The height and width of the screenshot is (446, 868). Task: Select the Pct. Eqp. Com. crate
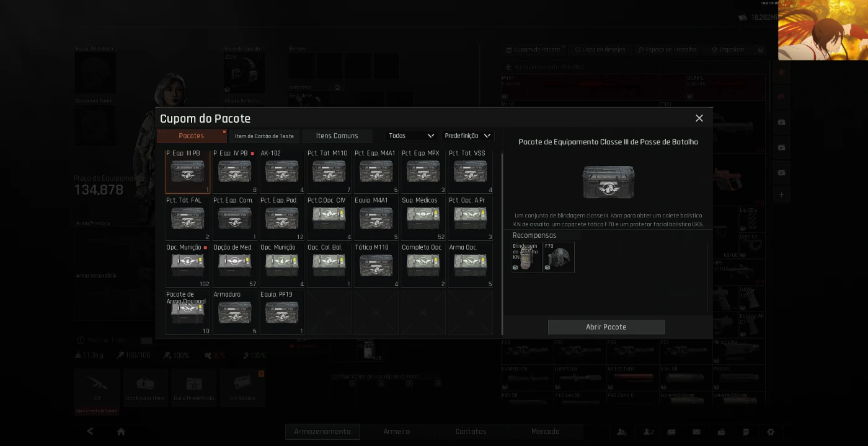(x=235, y=219)
